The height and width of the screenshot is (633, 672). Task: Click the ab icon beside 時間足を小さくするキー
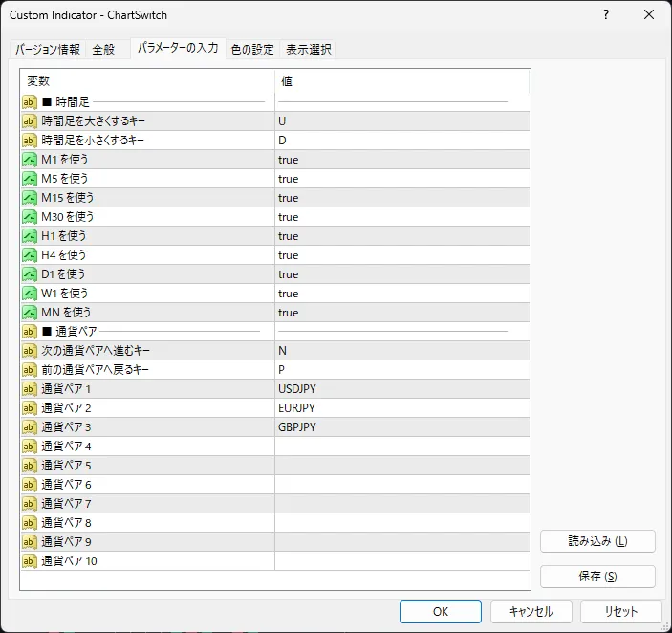(x=29, y=141)
